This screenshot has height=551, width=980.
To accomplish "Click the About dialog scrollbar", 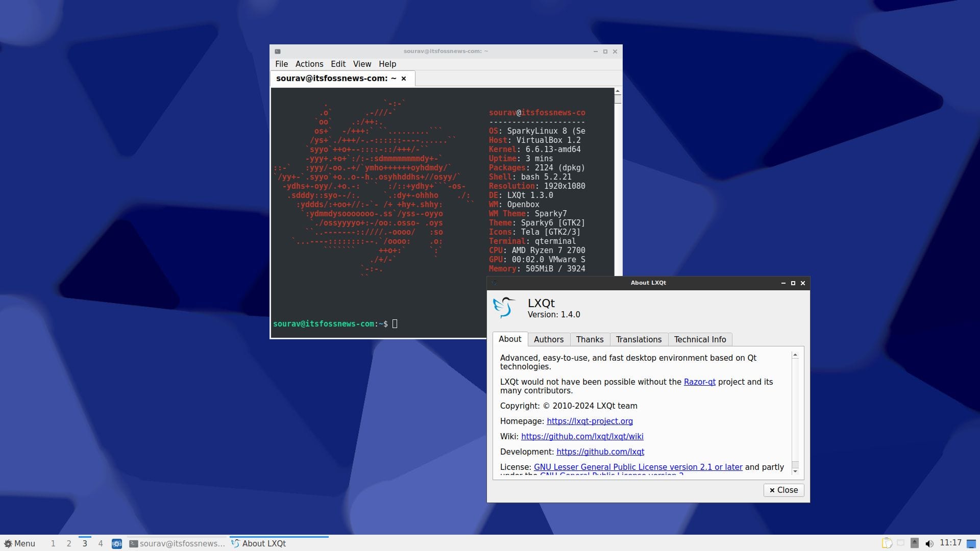I will click(x=795, y=413).
